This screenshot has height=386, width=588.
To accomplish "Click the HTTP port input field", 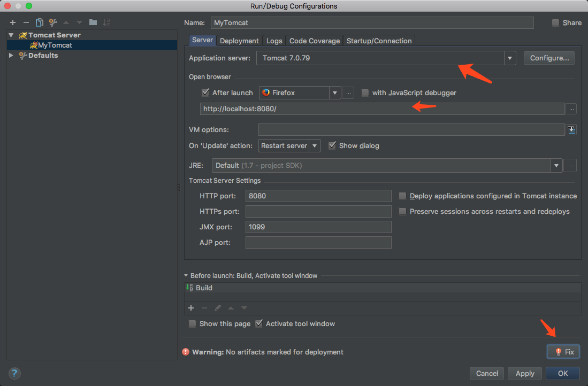I will (318, 196).
